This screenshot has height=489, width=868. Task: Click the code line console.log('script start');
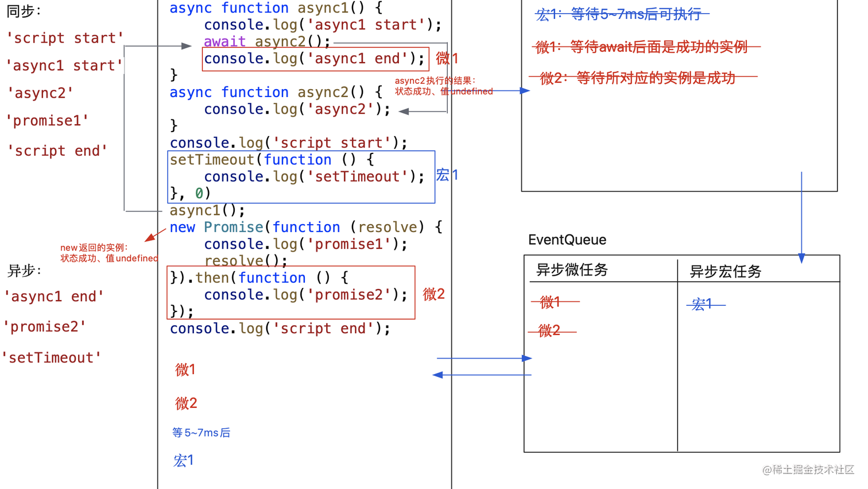click(289, 143)
